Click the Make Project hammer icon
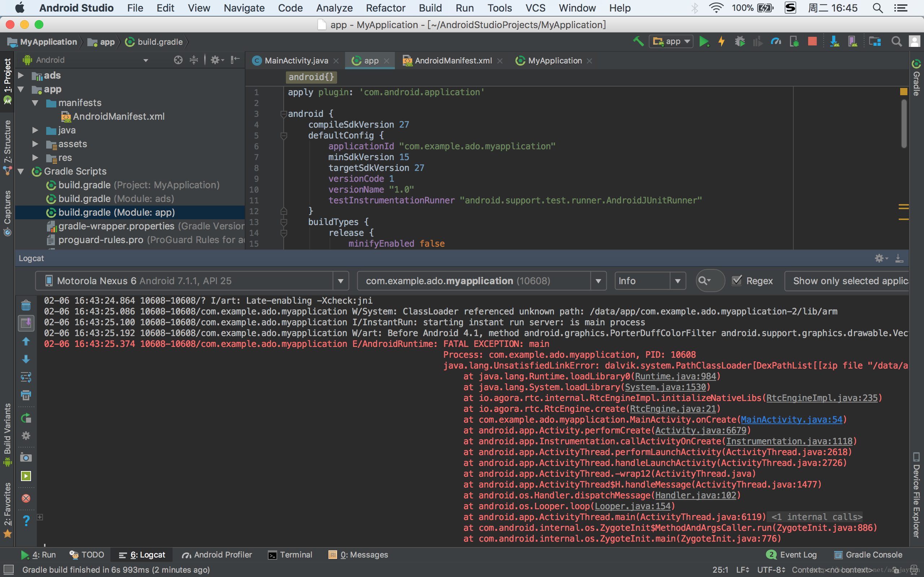 pos(638,41)
